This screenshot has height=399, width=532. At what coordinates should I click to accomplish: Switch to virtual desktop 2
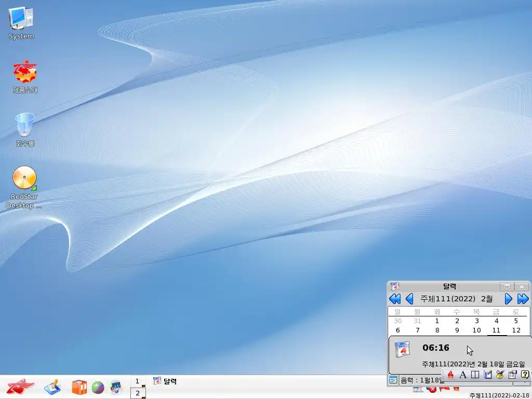click(138, 393)
